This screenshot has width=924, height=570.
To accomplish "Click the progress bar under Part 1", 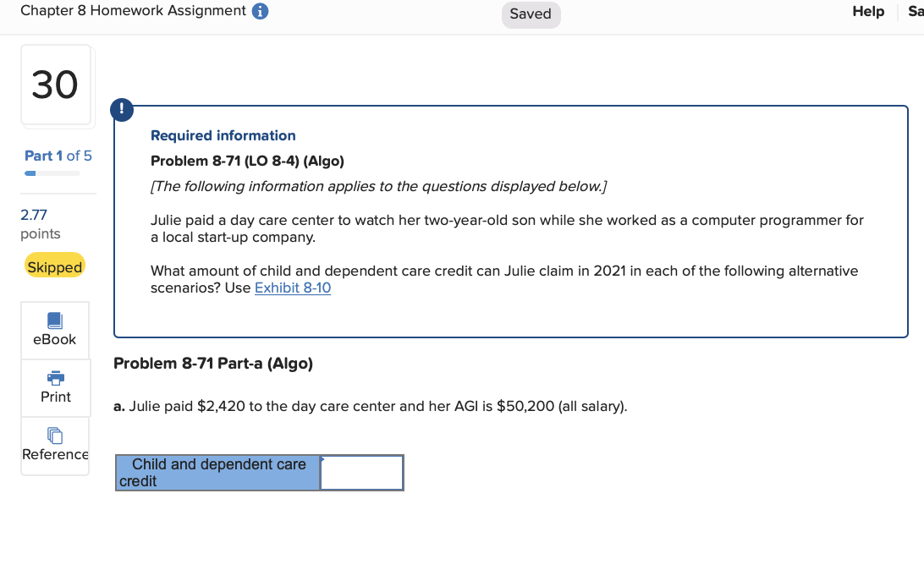I will coord(53,173).
